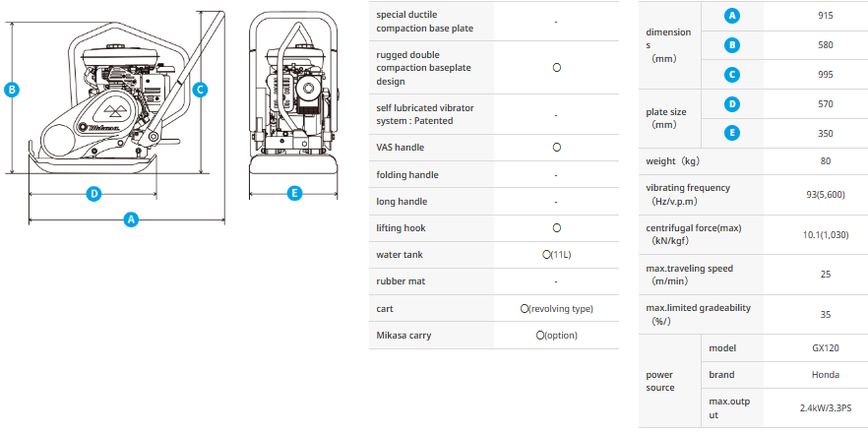
Task: Select the B badge in the dimensions table
Action: pos(732,45)
